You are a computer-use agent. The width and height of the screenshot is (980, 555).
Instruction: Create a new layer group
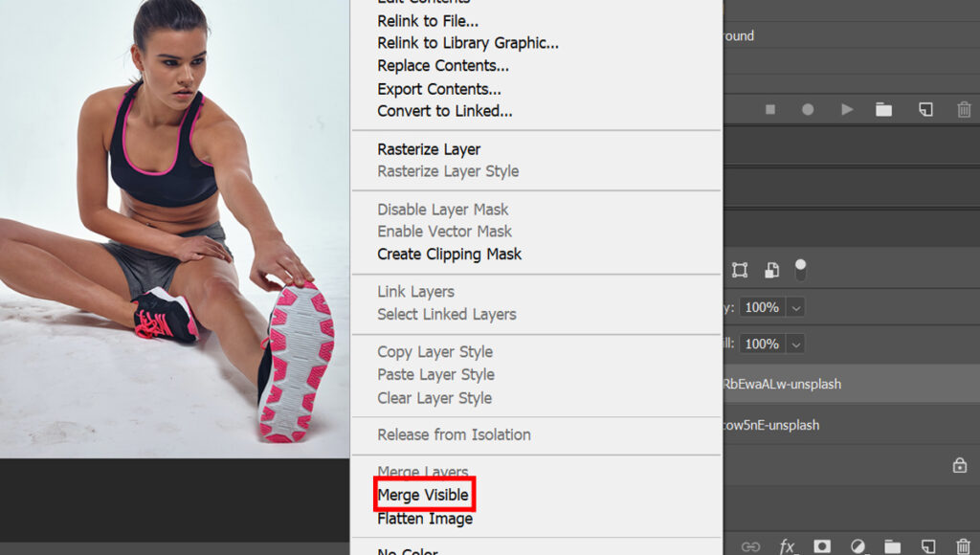[x=893, y=546]
